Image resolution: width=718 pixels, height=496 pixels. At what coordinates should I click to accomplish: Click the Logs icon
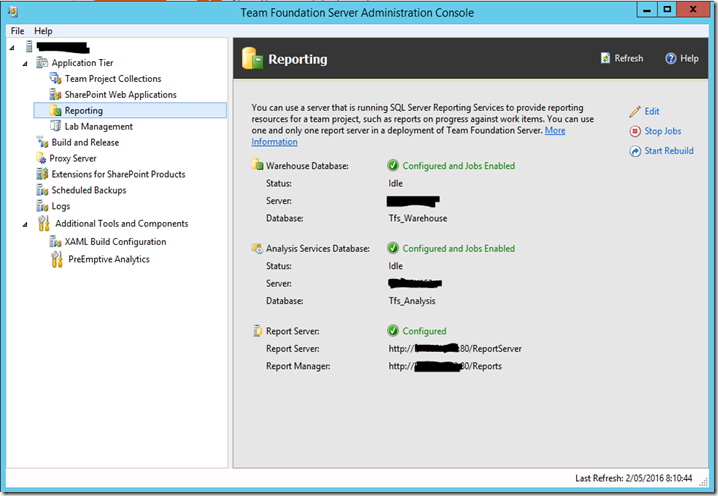pos(42,206)
